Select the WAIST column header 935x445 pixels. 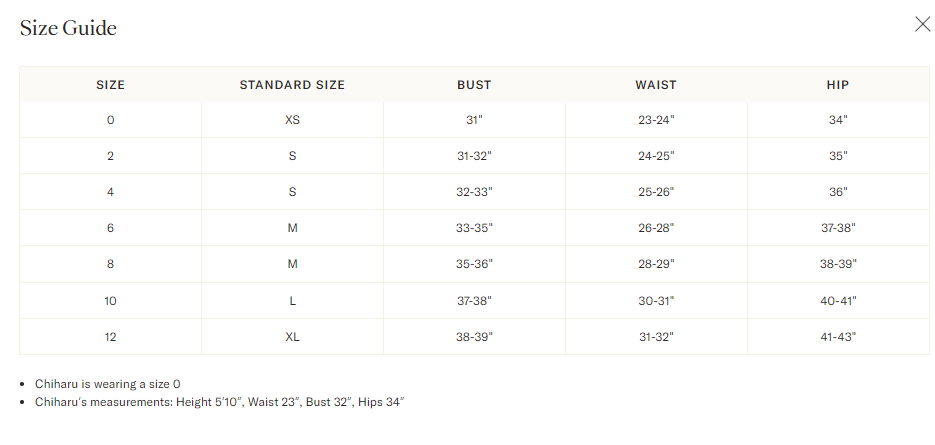click(656, 85)
